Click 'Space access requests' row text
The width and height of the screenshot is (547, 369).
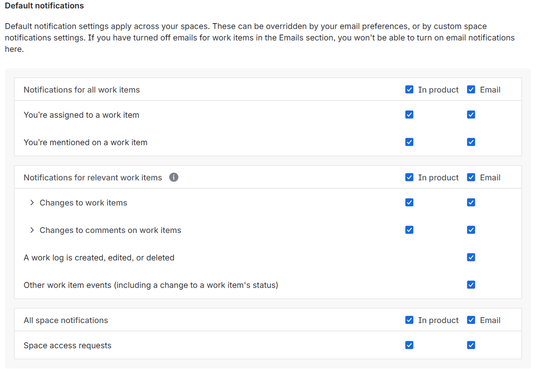coord(67,346)
